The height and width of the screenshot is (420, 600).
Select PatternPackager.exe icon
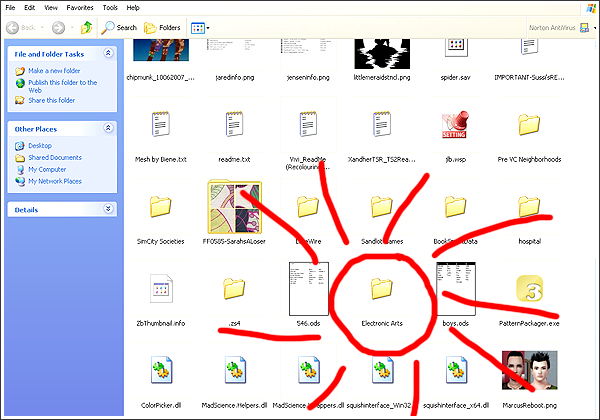click(530, 288)
